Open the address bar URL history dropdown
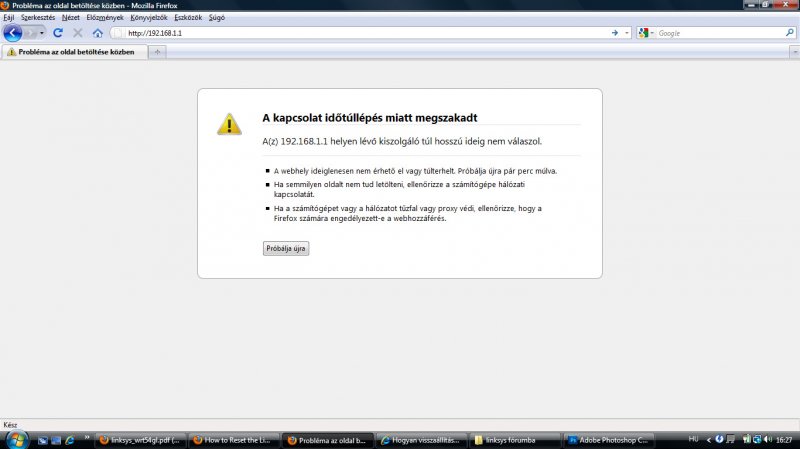Viewport: 800px width, 449px height. [x=627, y=33]
